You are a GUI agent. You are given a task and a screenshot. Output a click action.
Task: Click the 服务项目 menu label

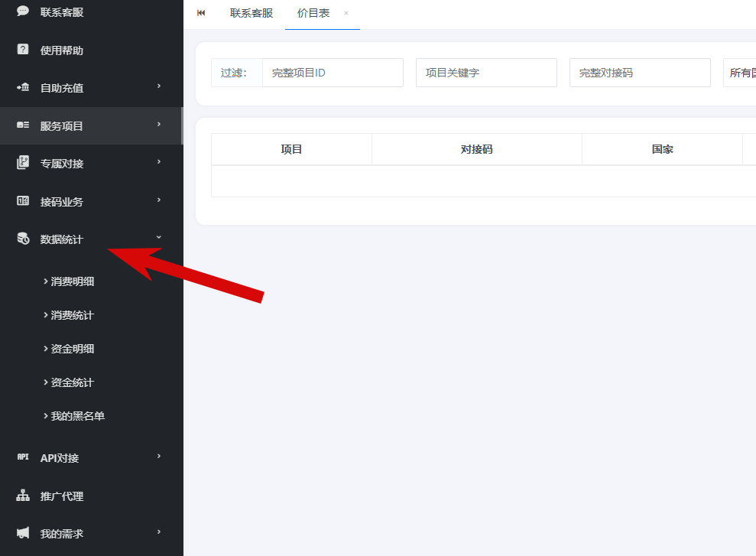62,126
